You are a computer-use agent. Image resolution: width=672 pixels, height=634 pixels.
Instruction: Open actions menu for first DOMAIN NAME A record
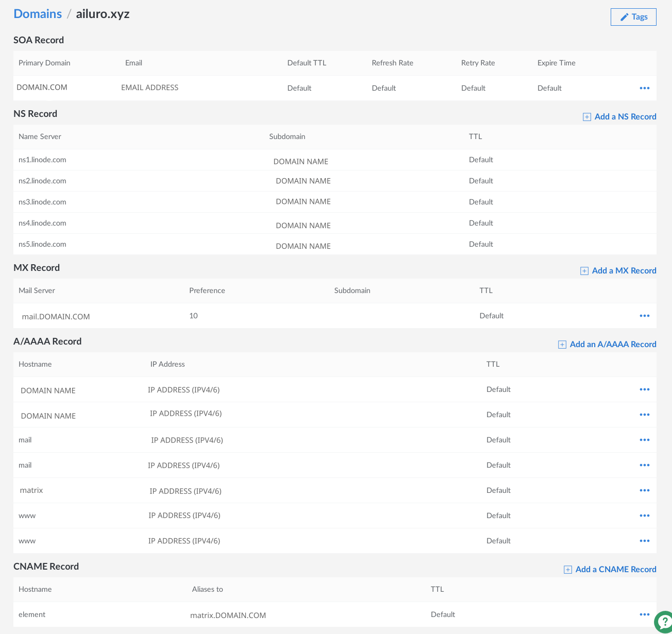click(644, 389)
